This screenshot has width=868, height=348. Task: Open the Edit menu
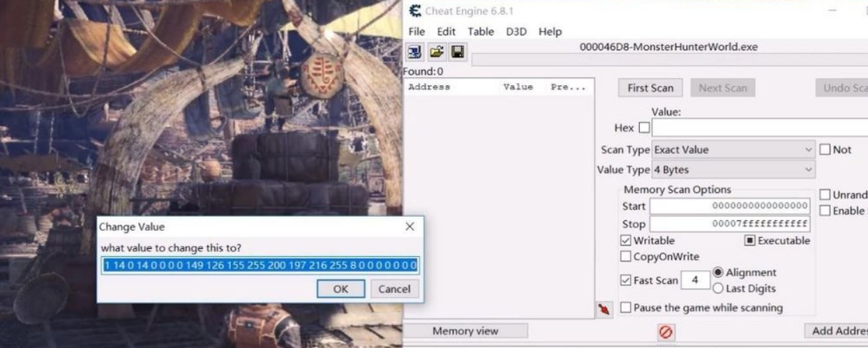(x=447, y=32)
